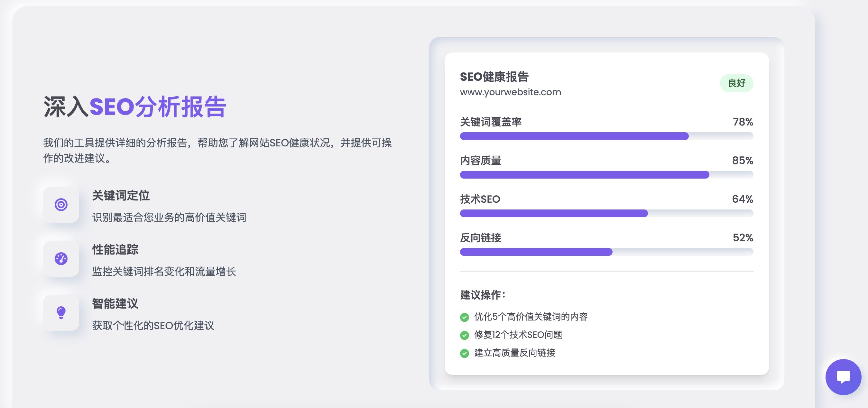
Task: Click the 修复12个技术SEO问题 suggestion text
Action: click(x=518, y=335)
